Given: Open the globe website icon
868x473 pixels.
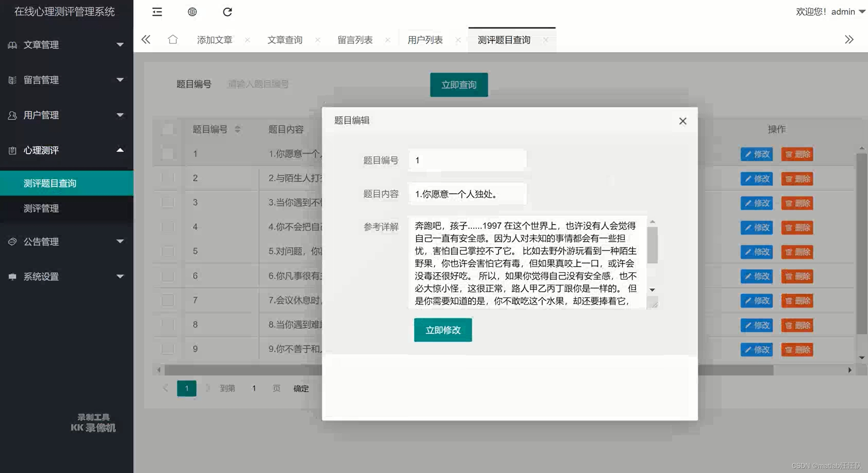Looking at the screenshot, I should pos(192,12).
